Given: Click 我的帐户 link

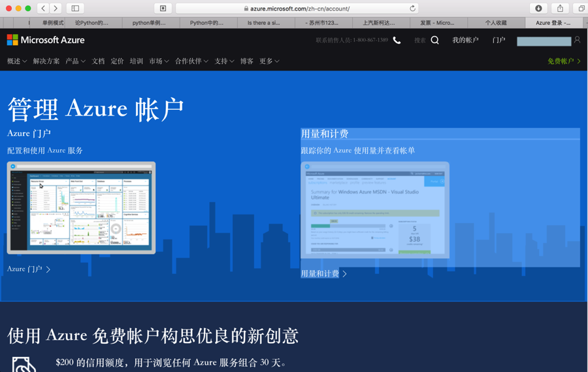Looking at the screenshot, I should tap(465, 40).
